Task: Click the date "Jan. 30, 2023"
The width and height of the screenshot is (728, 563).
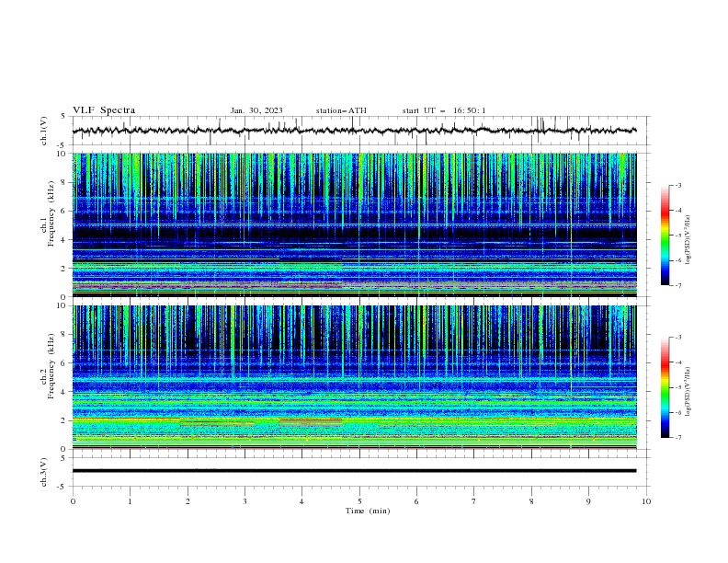Action: 256,110
